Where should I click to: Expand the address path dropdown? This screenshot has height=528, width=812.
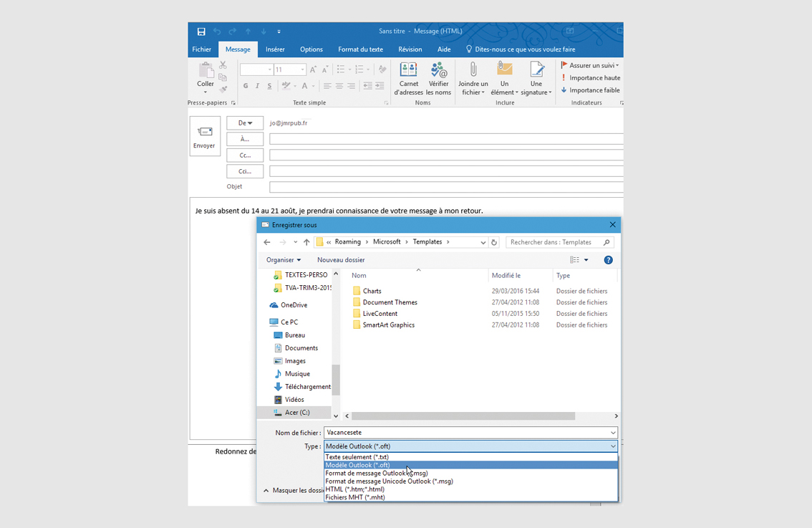coord(483,242)
